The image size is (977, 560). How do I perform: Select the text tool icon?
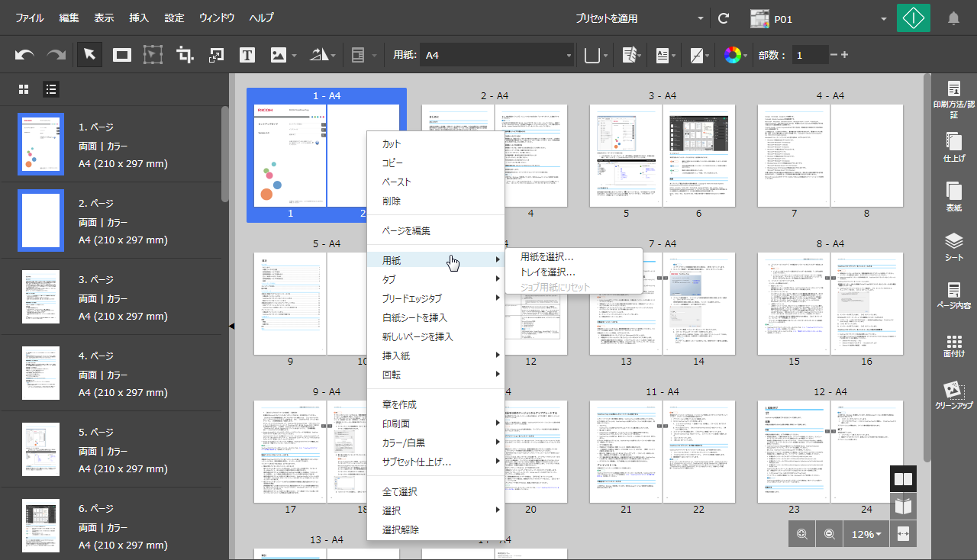click(247, 55)
